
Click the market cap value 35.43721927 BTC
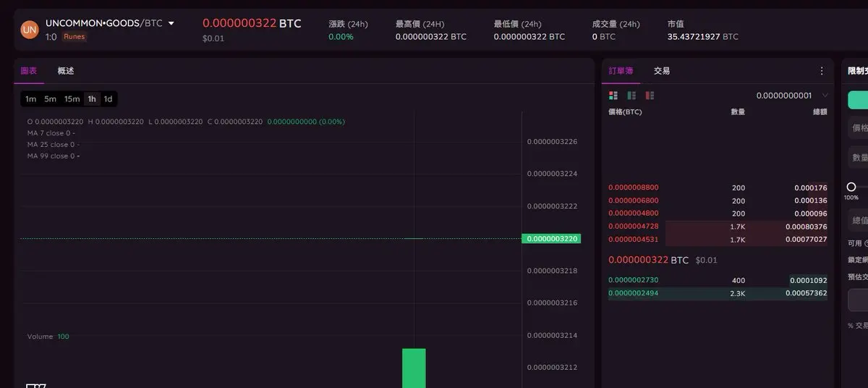pyautogui.click(x=703, y=37)
